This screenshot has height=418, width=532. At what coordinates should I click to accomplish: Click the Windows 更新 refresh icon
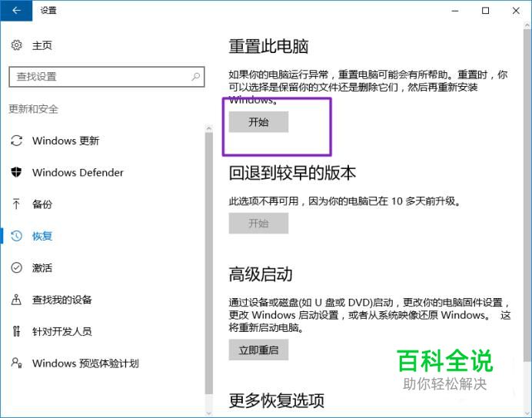17,141
